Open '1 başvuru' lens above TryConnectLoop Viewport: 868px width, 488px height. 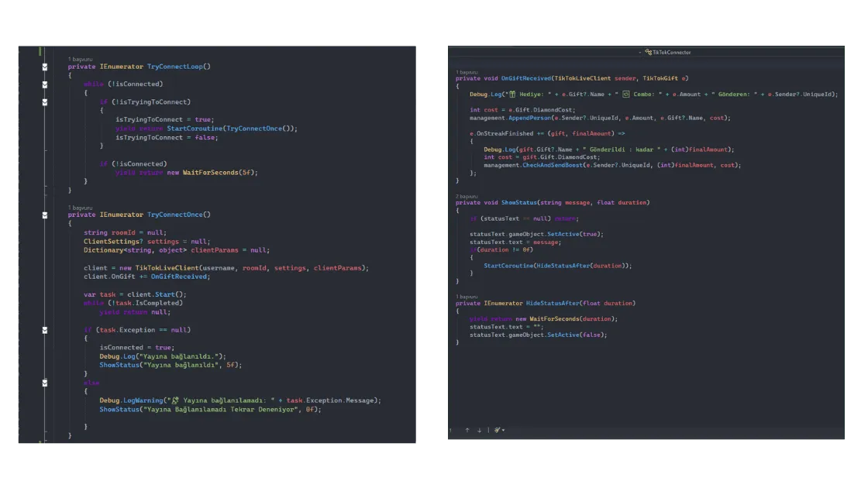click(x=81, y=59)
